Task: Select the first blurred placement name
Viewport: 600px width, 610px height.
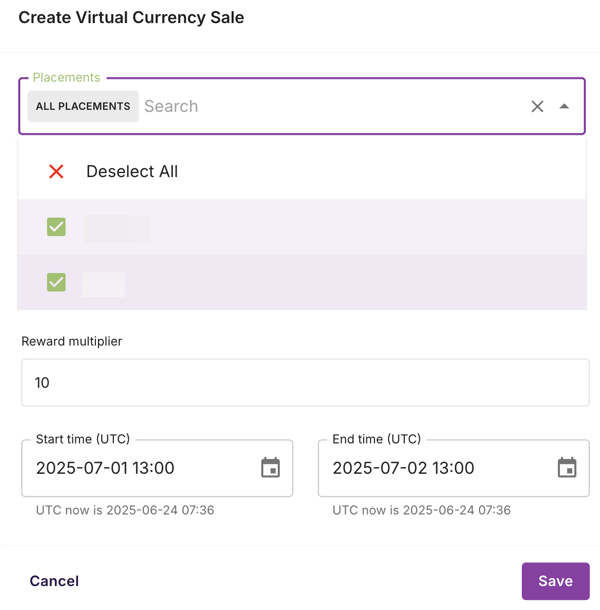Action: pos(116,228)
